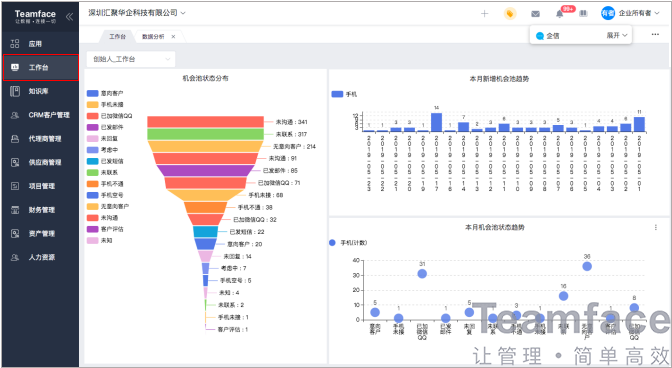
Task: Open the 企信 chat bubble icon
Action: pyautogui.click(x=540, y=36)
